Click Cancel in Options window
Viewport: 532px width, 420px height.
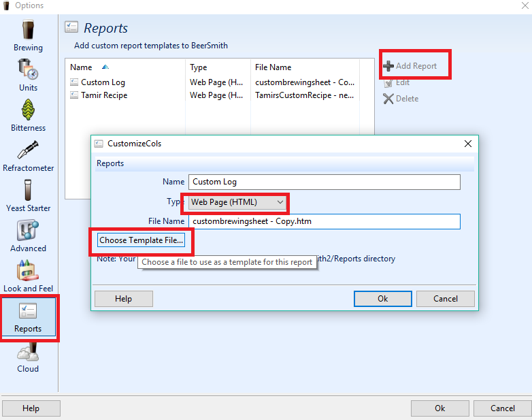503,408
